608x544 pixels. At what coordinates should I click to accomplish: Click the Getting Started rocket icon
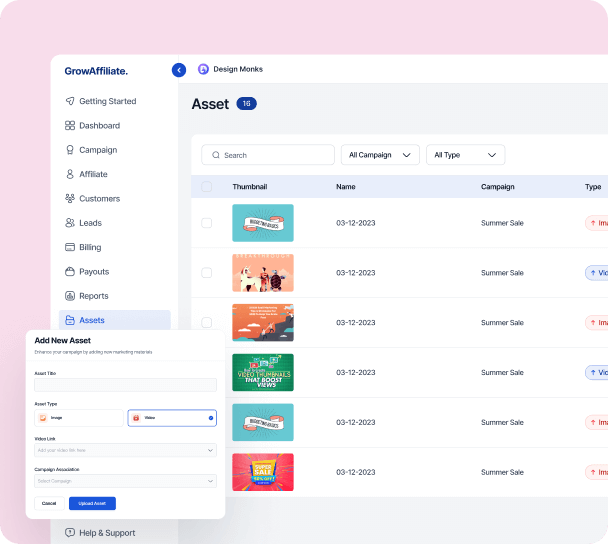(70, 101)
